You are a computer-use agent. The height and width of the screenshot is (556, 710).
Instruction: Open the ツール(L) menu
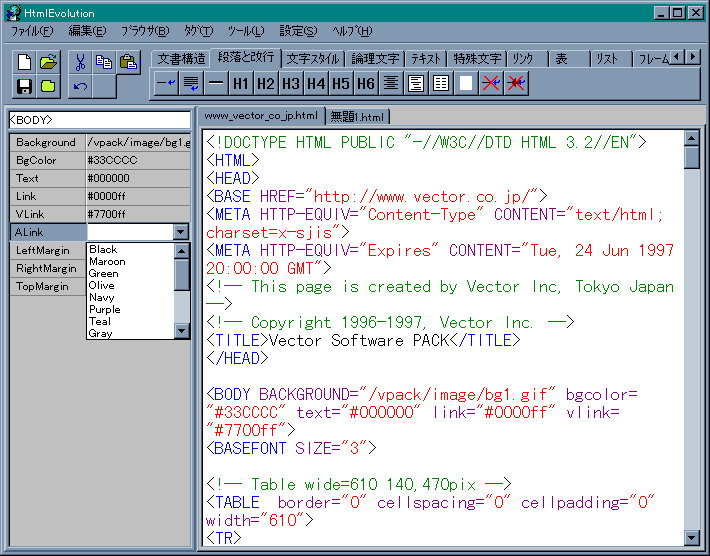[x=246, y=31]
